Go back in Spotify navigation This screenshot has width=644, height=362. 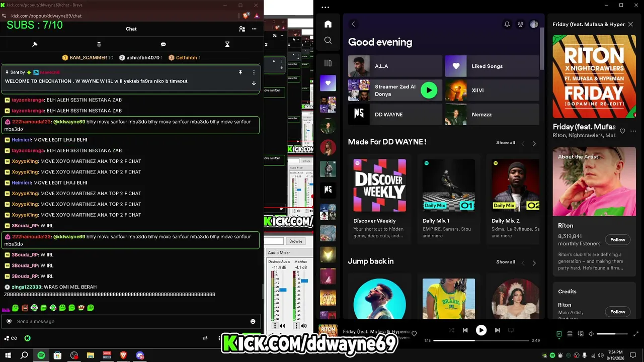pyautogui.click(x=353, y=24)
